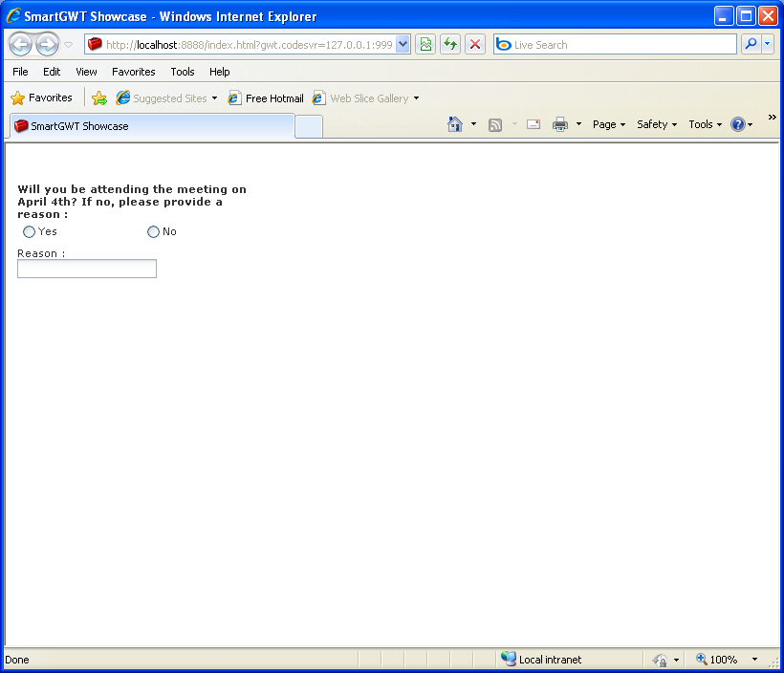The image size is (784, 673).
Task: Click the Home icon in command bar
Action: coord(455,124)
